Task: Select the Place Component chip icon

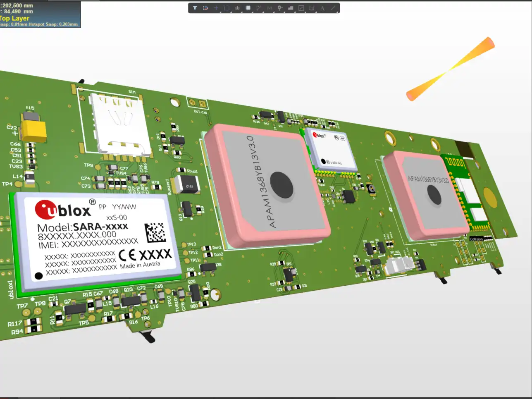Action: coord(248,8)
